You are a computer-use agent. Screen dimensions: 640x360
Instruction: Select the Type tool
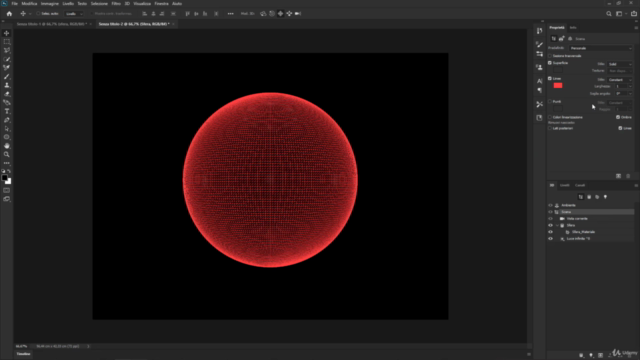pos(7,111)
